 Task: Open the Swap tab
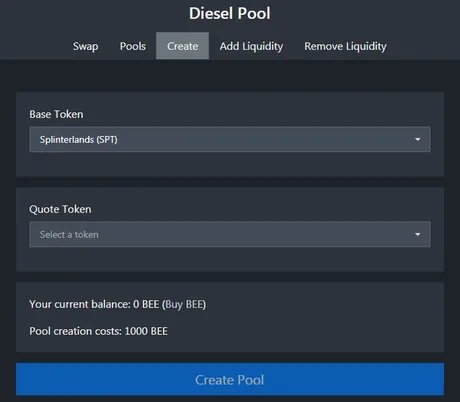[85, 46]
